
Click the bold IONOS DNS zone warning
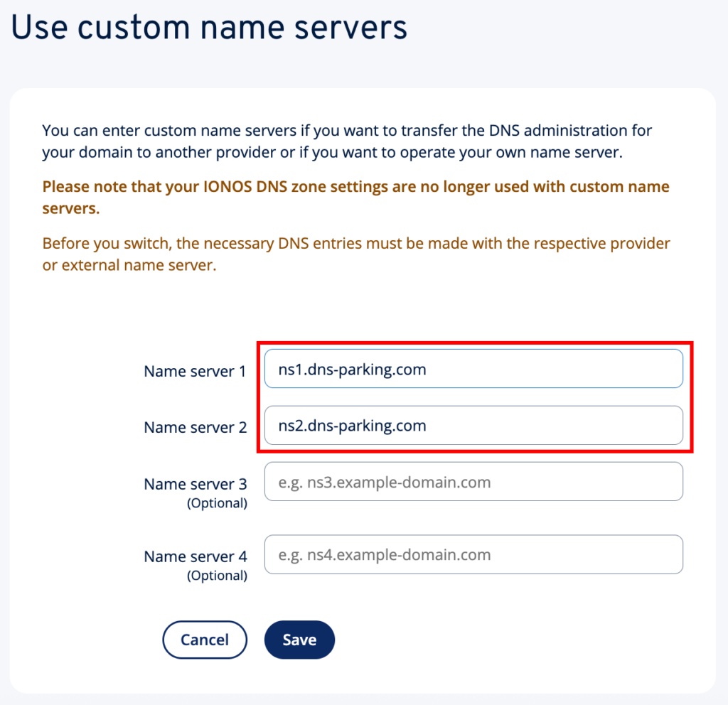pos(355,198)
